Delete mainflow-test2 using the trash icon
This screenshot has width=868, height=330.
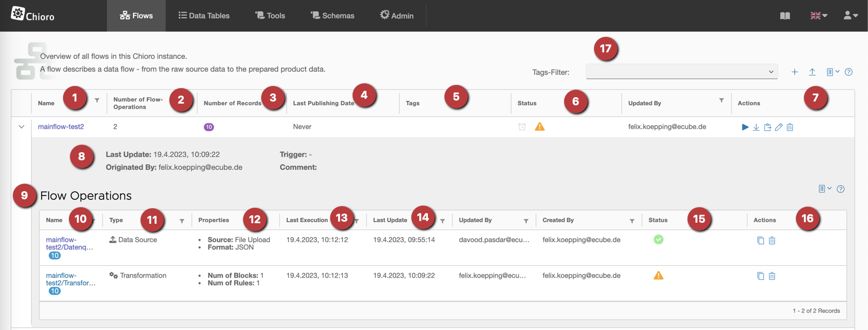point(790,127)
